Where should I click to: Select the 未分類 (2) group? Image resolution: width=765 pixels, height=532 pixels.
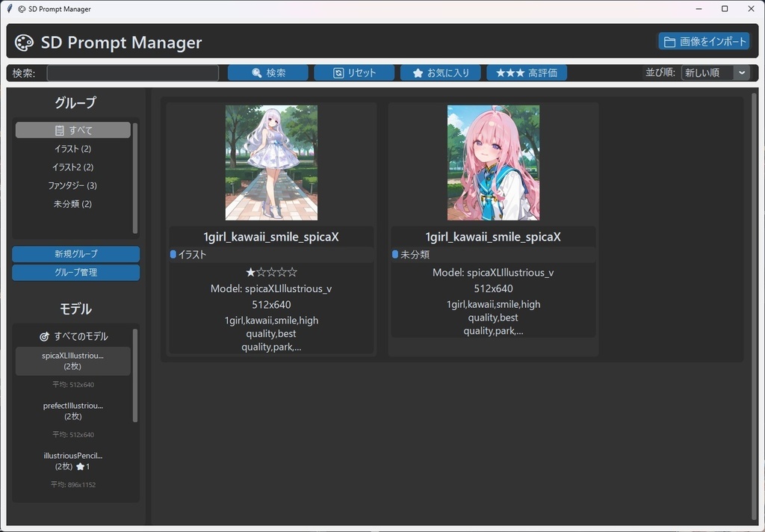point(73,204)
